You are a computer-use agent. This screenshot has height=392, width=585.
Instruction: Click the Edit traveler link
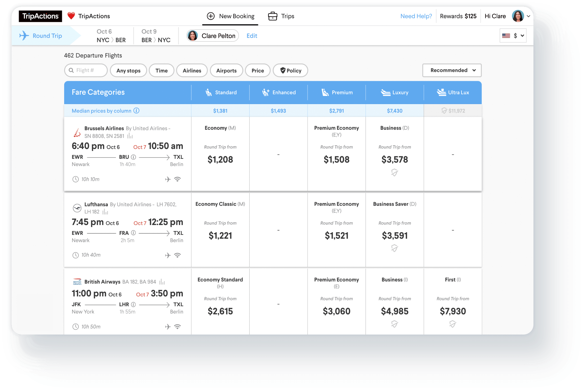(252, 36)
